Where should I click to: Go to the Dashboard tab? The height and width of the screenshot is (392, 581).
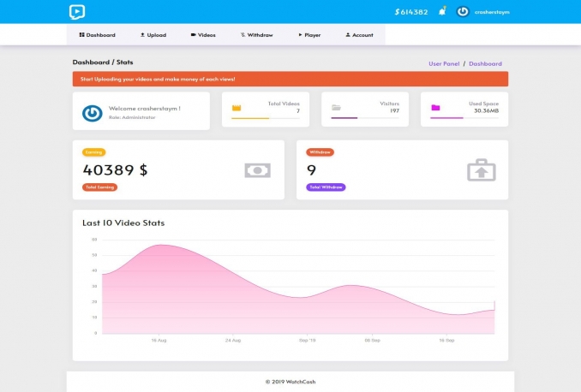coord(97,35)
